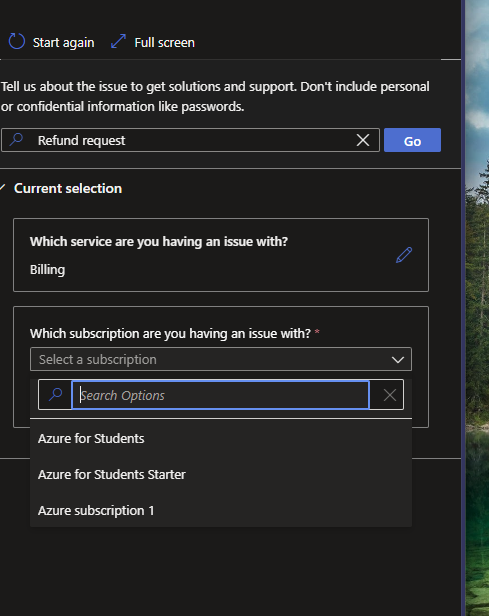489x616 pixels.
Task: Select Azure for Students option
Action: [221, 438]
